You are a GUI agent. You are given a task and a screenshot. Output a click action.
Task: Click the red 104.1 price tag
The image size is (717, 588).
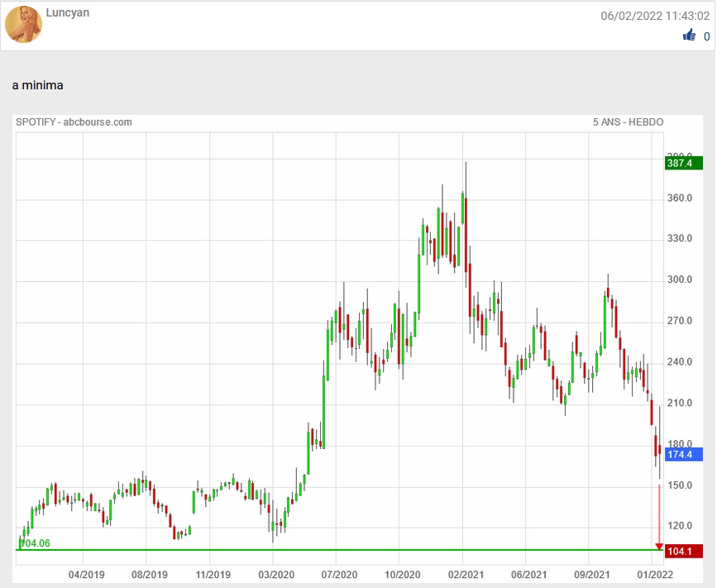(x=684, y=551)
